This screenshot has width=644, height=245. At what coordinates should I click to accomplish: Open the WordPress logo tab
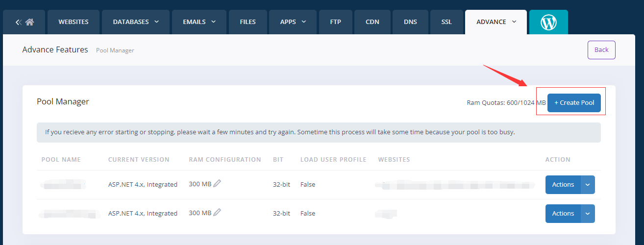pyautogui.click(x=548, y=22)
